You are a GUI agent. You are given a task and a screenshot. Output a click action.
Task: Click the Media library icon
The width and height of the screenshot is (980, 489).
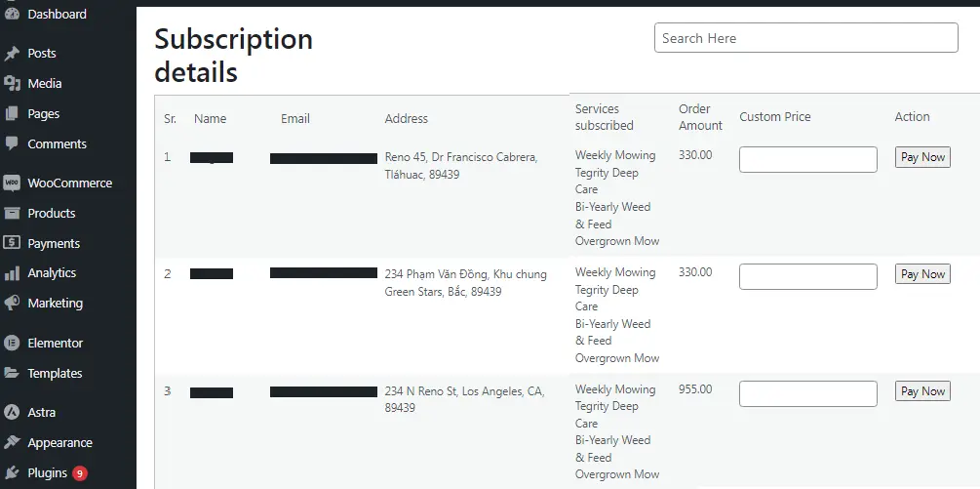click(12, 83)
